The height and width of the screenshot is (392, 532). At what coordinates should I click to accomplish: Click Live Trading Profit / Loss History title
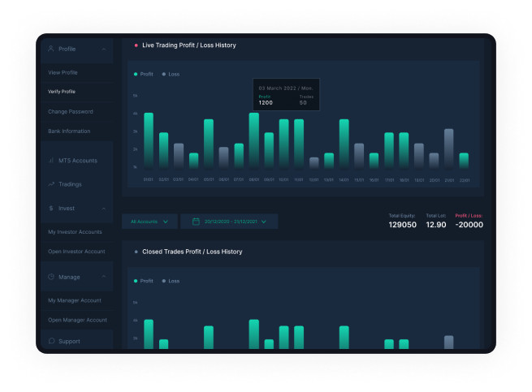coord(189,45)
